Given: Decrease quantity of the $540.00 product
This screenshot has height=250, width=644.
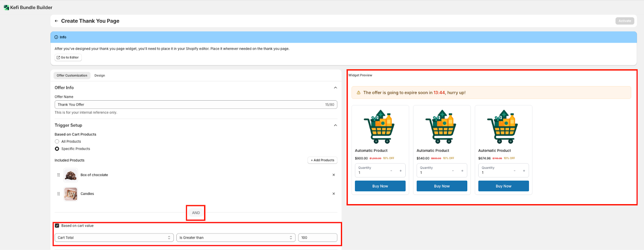Looking at the screenshot, I should point(453,171).
